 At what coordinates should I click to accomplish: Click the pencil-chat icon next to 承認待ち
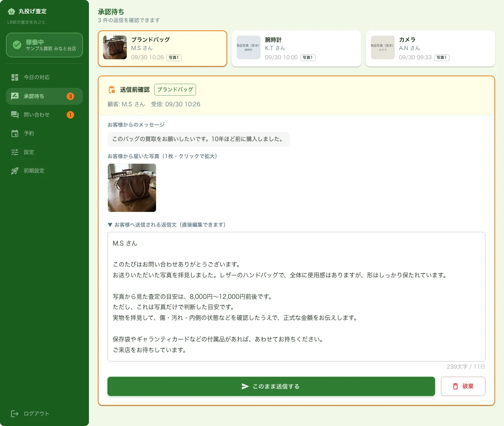pos(15,96)
